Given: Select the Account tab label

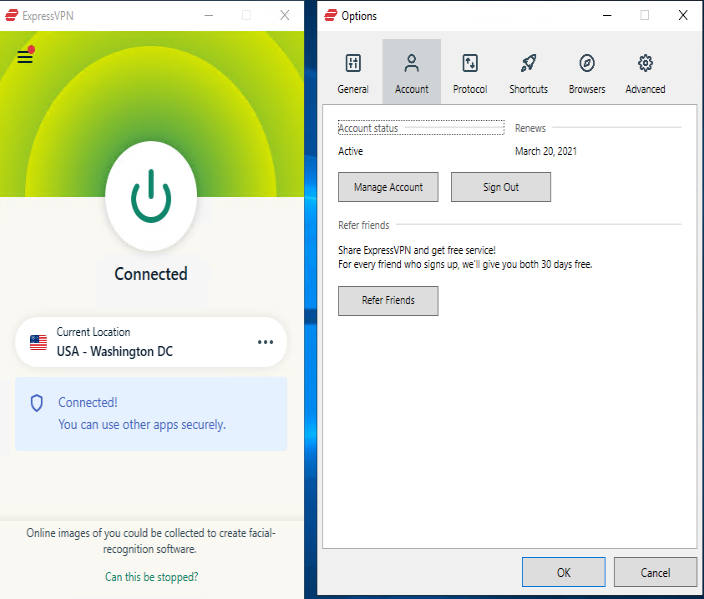Looking at the screenshot, I should 411,89.
